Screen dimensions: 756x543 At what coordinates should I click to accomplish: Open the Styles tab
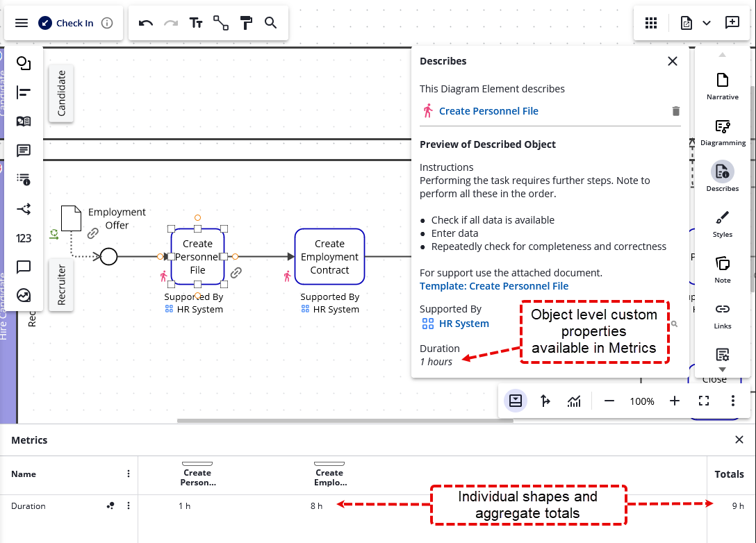[723, 224]
